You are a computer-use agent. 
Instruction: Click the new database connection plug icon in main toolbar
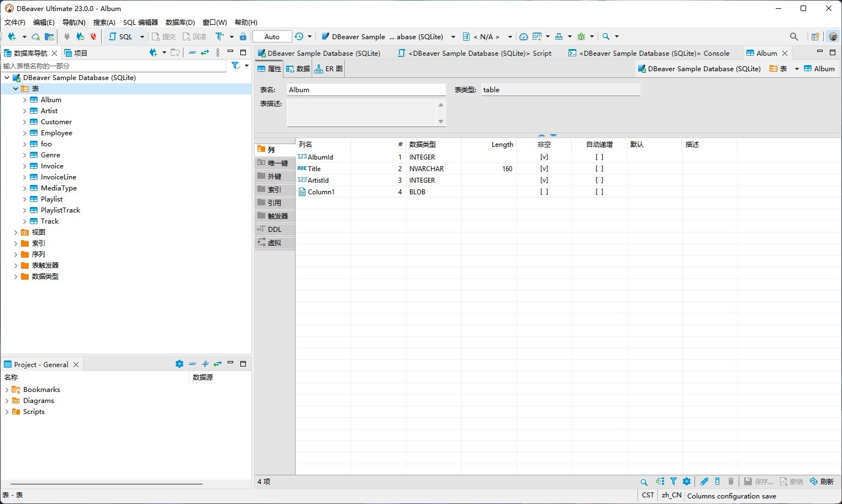[x=12, y=36]
